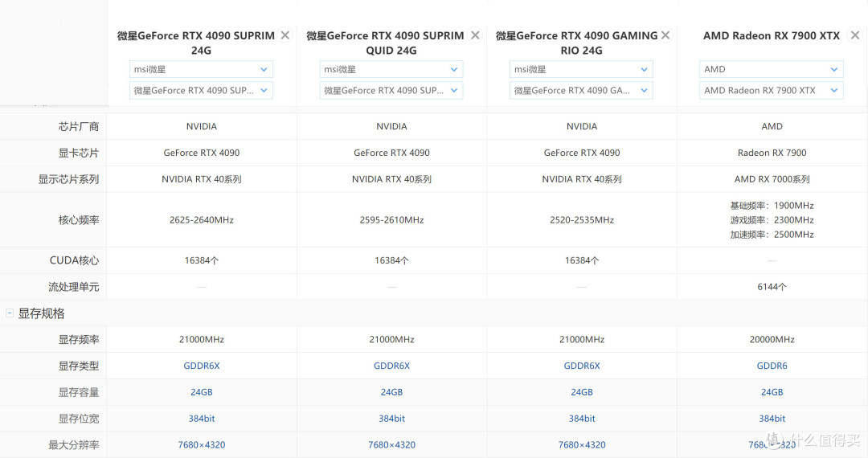
Task: Click the 2595-2610MHz core frequency value
Action: [x=392, y=220]
